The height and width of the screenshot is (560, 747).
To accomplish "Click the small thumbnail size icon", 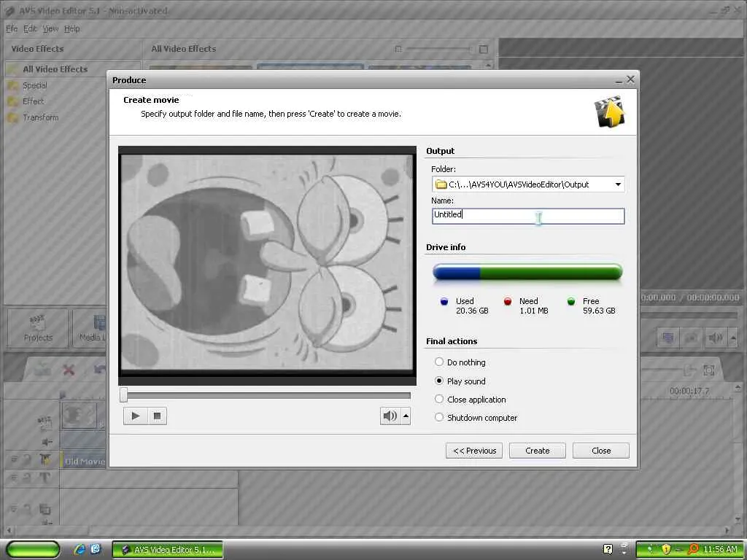I will tap(398, 49).
